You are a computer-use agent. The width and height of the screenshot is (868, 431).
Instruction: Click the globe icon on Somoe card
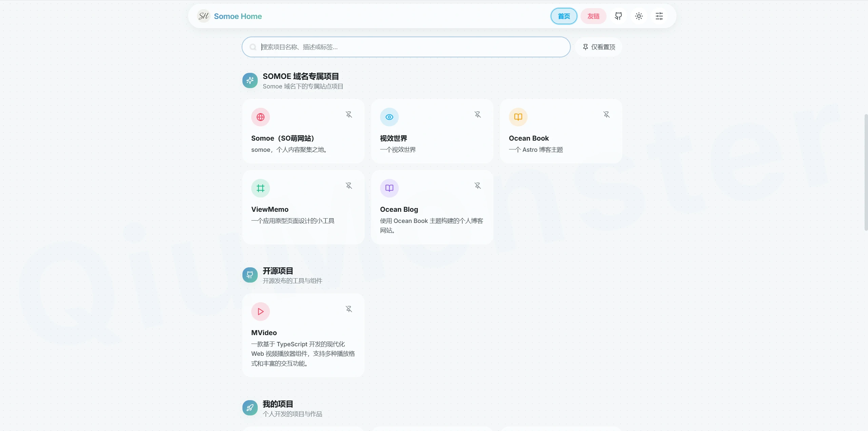(x=260, y=117)
